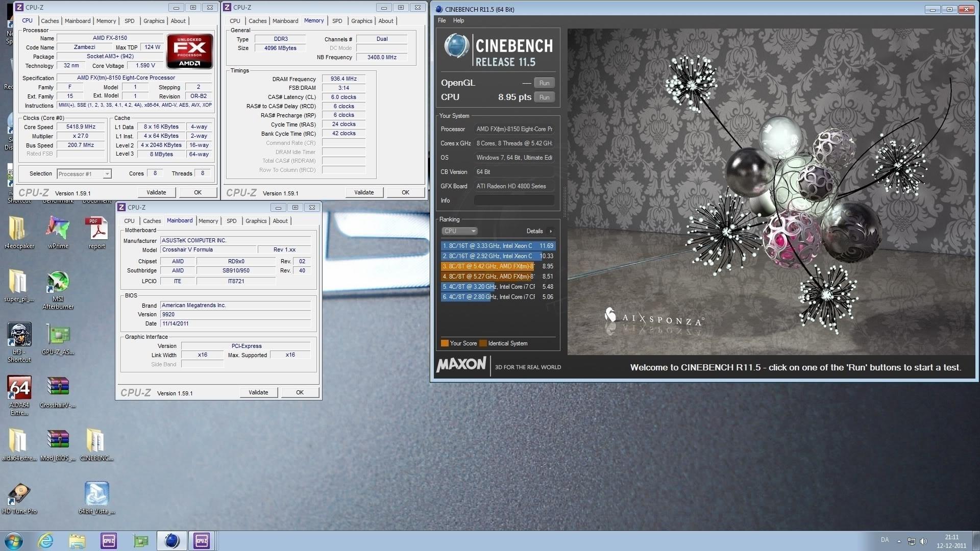Viewport: 980px width, 551px height.
Task: Select ranking row 4C/8T @ 2.80 GHz
Action: tap(498, 297)
